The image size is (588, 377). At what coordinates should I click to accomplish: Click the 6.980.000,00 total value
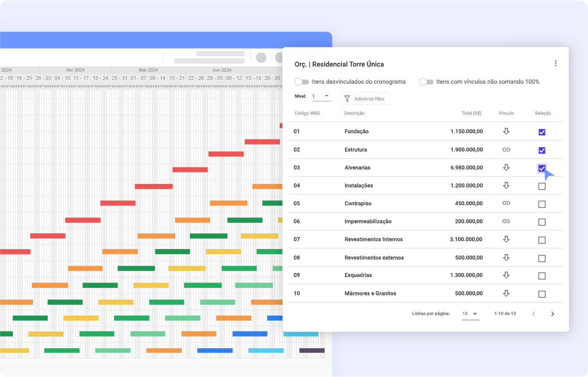click(x=466, y=167)
